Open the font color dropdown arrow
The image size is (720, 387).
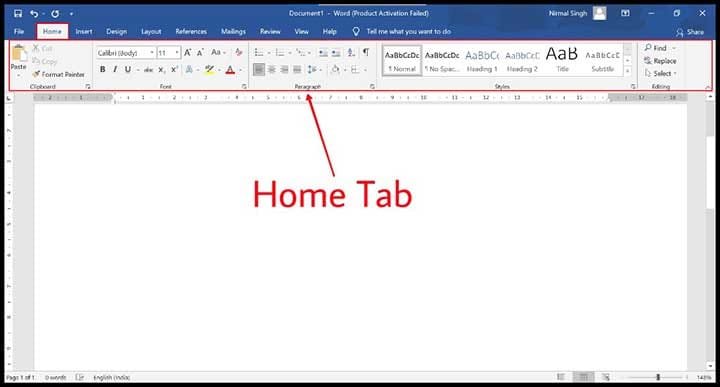point(241,70)
